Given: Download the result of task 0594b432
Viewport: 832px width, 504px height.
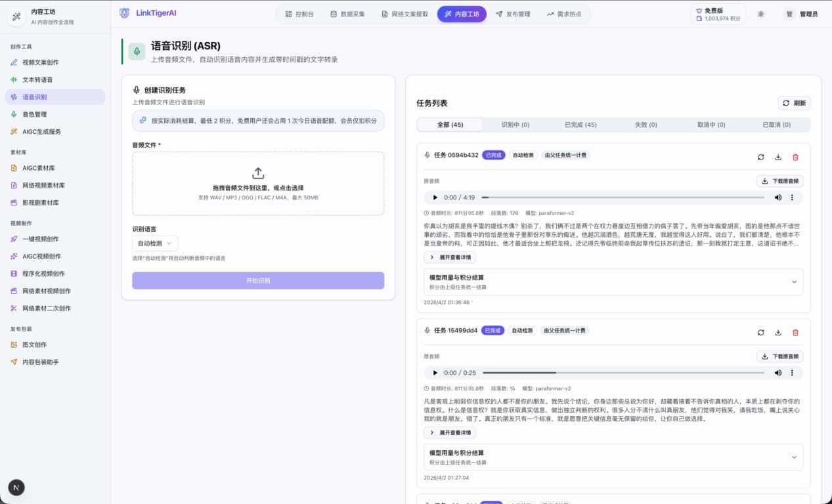Looking at the screenshot, I should click(778, 157).
